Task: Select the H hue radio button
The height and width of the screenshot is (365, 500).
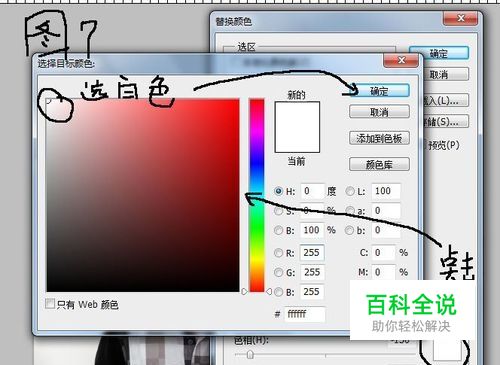Action: click(278, 191)
